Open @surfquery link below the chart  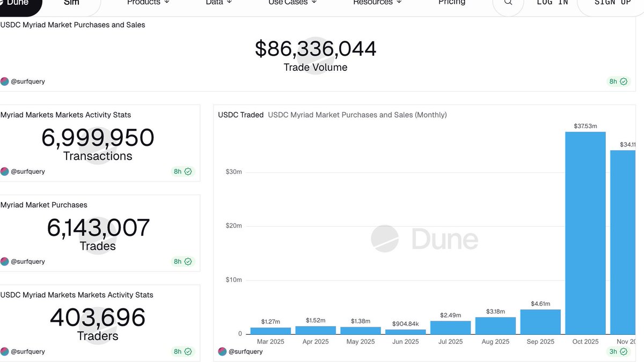[x=246, y=352]
